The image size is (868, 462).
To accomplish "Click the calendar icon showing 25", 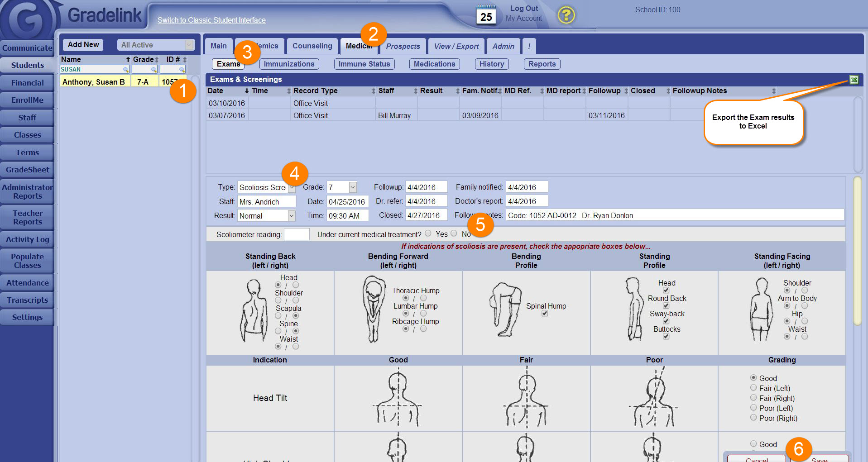I will [486, 15].
